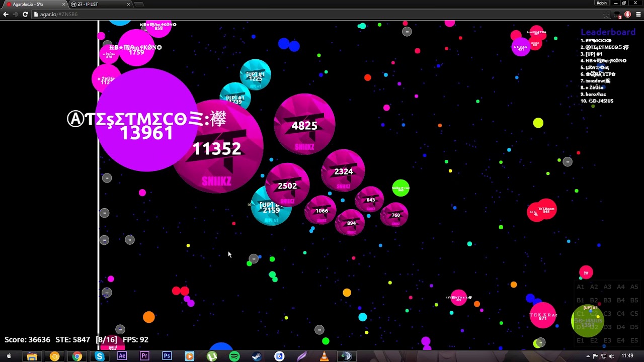644x362 pixels.
Task: Click leaderboard entry 3, [UP] #1
Action: pos(591,54)
